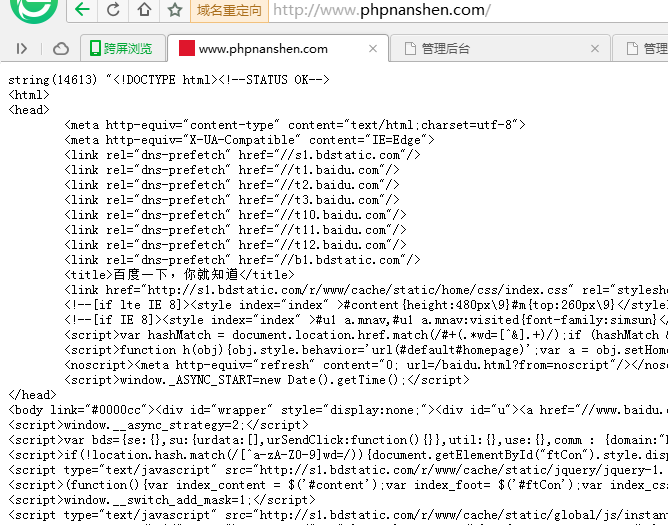The height and width of the screenshot is (525, 668).
Task: Click the jquery script src line
Action: pos(338,470)
